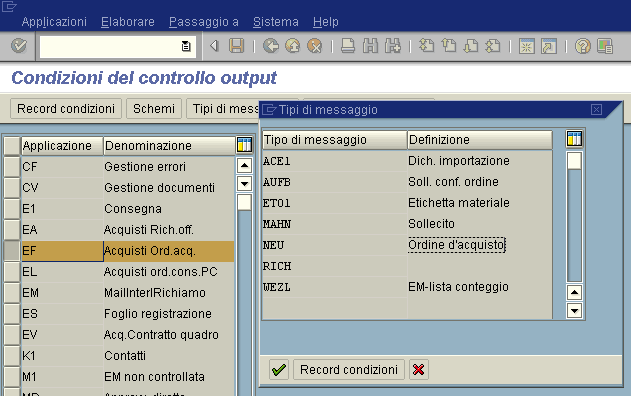
Task: Collapse the command field with the triangle arrow
Action: (x=214, y=46)
